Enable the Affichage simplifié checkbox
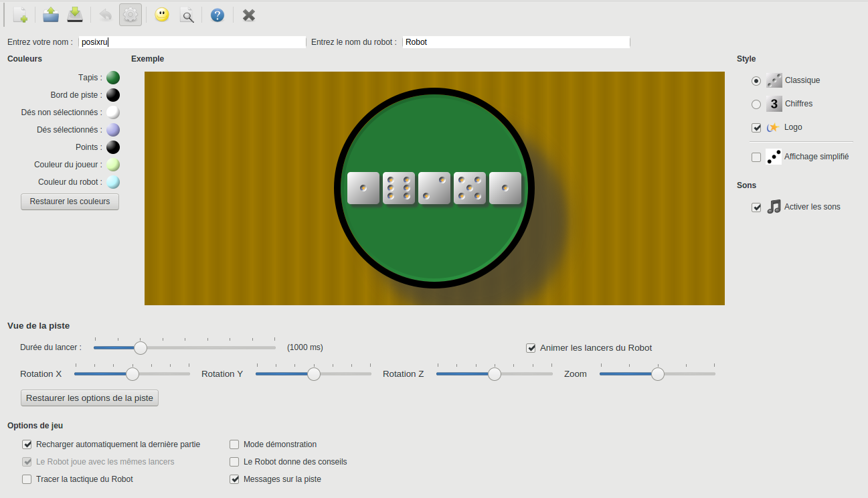This screenshot has width=868, height=498. click(756, 157)
